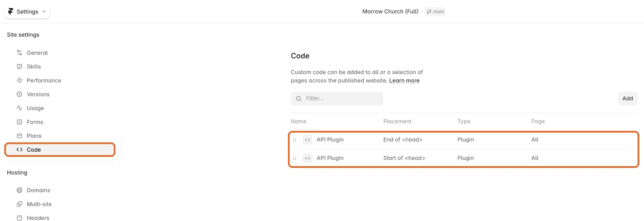The width and height of the screenshot is (644, 221).
Task: Select Code in sidebar
Action: point(60,150)
